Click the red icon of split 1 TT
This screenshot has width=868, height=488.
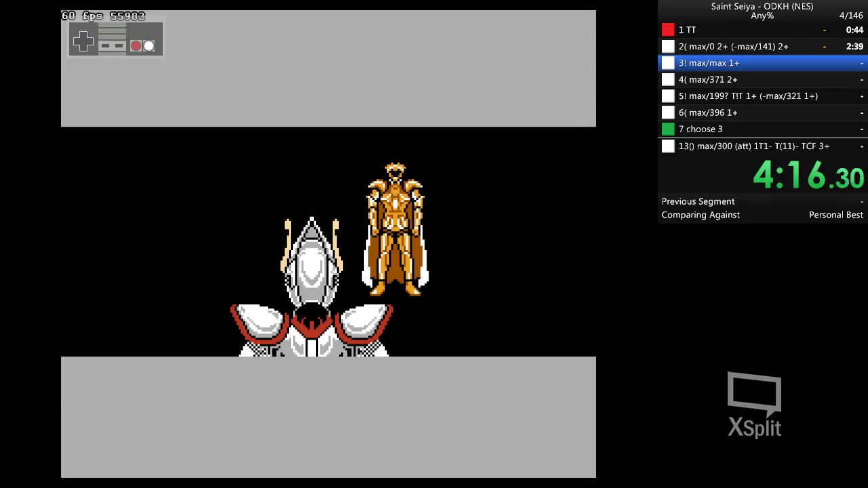point(668,30)
